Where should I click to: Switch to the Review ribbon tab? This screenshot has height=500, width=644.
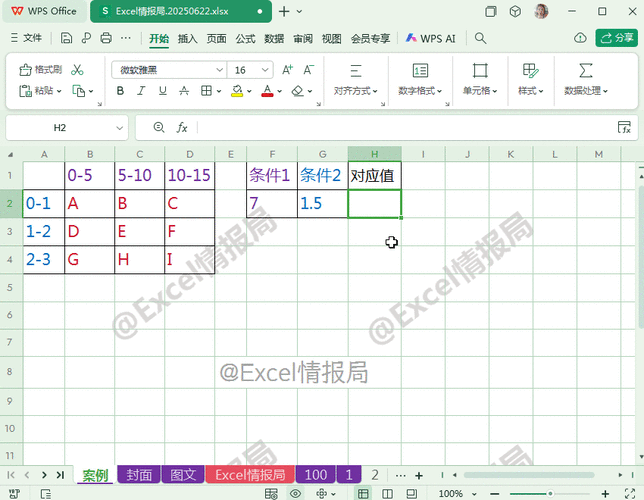coord(303,39)
